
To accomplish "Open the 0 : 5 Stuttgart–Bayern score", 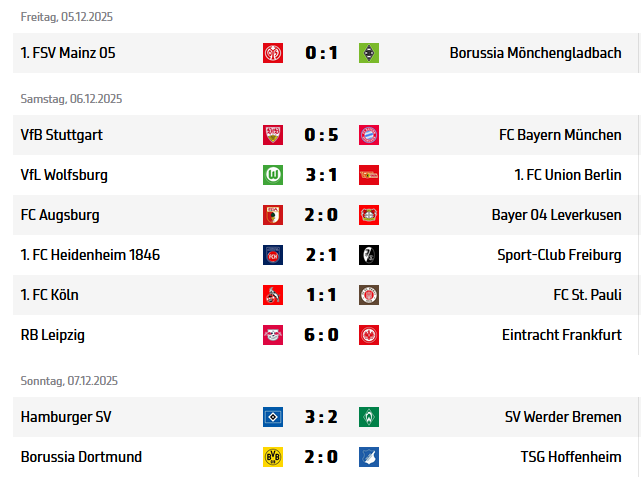I will pos(321,135).
